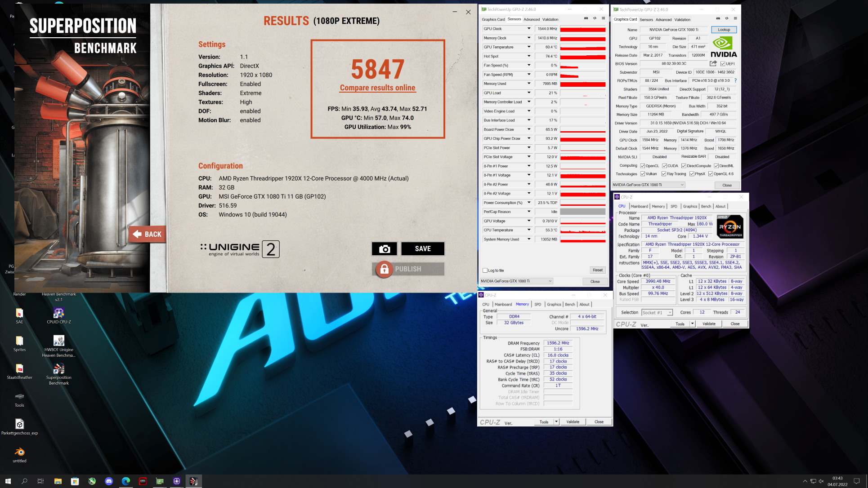Toggle the CUDA checkbox
The width and height of the screenshot is (868, 488).
(x=664, y=166)
